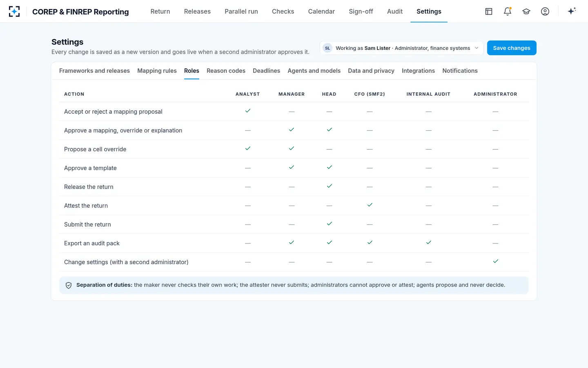This screenshot has height=368, width=588.
Task: Switch to the Reason codes tab
Action: 226,71
